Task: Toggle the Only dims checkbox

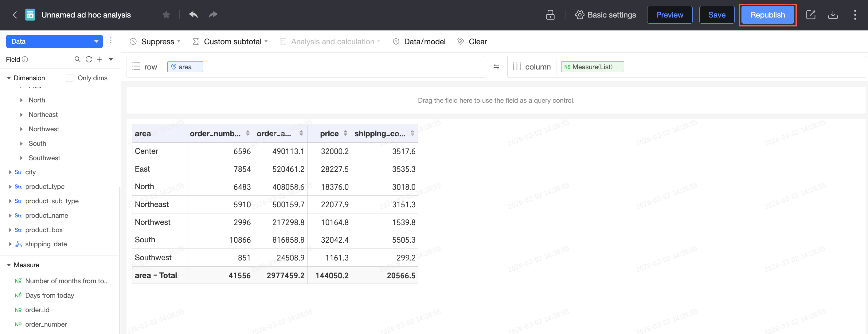Action: [69, 78]
